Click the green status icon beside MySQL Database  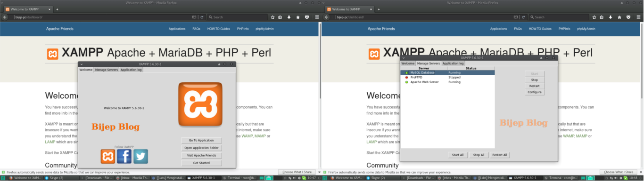click(406, 72)
